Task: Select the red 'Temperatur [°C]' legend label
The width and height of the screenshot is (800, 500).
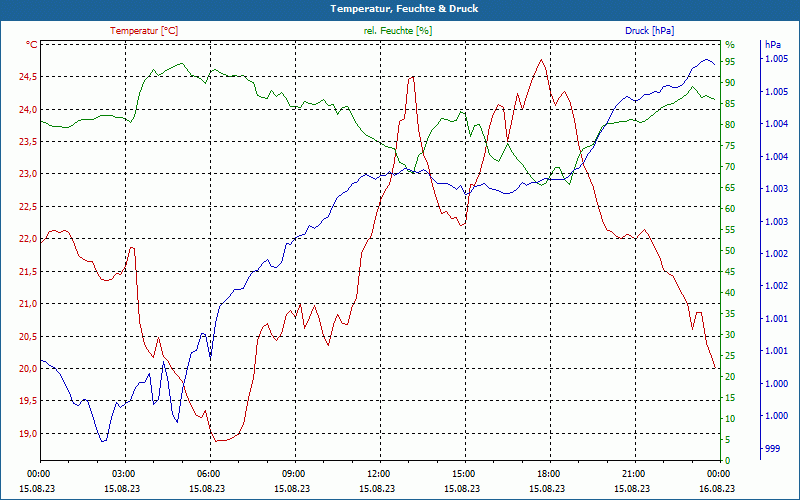Action: tap(144, 31)
